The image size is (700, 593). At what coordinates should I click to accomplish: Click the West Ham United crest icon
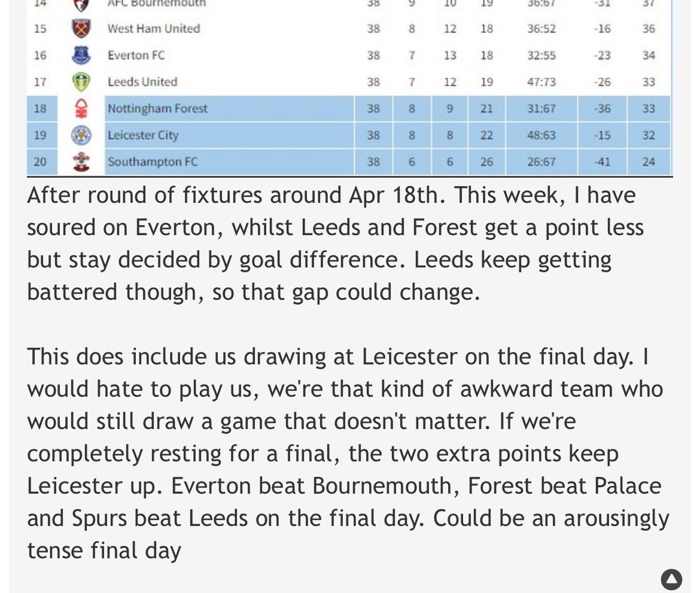coord(81,28)
